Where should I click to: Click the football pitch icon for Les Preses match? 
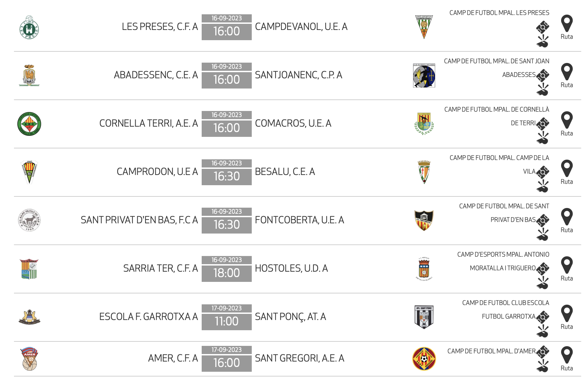(543, 27)
